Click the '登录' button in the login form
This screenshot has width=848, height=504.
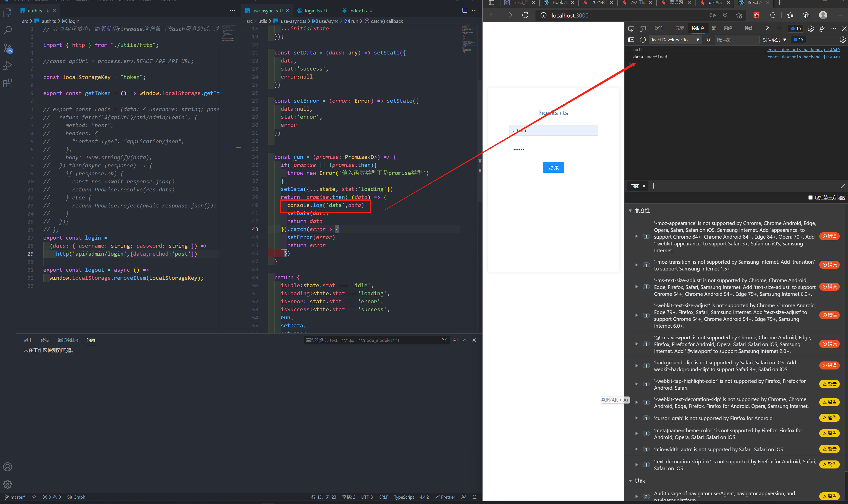click(x=553, y=167)
